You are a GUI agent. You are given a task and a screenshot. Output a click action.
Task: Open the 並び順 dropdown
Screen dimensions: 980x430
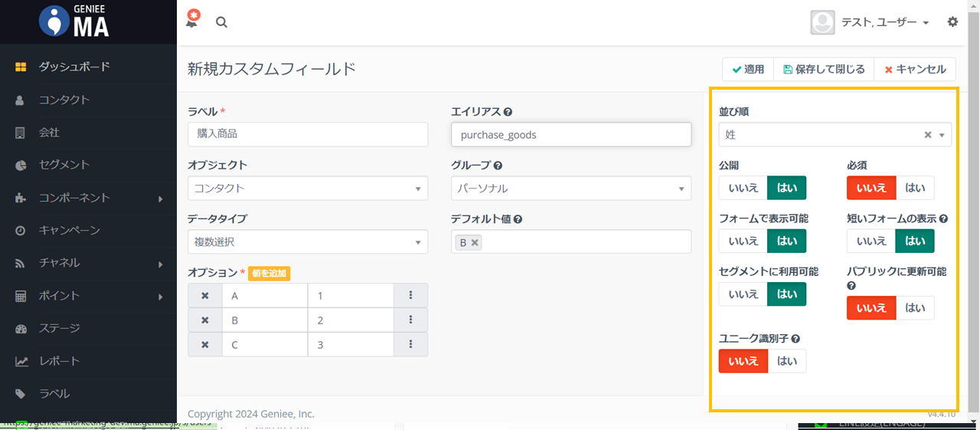(x=835, y=134)
